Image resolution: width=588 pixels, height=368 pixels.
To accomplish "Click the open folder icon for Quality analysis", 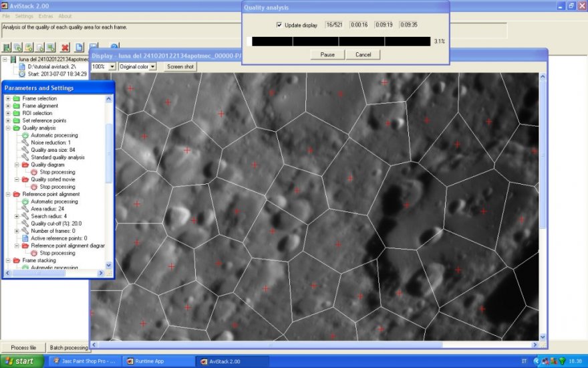I will click(x=17, y=128).
